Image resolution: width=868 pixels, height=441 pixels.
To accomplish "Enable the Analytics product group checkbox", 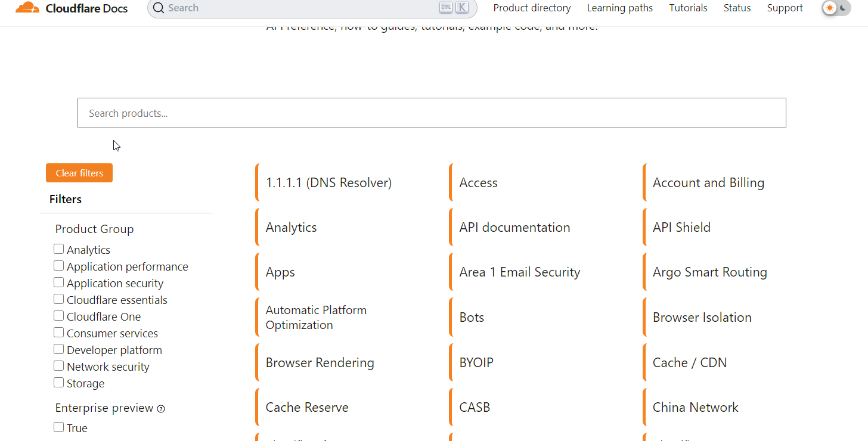I will (x=58, y=249).
